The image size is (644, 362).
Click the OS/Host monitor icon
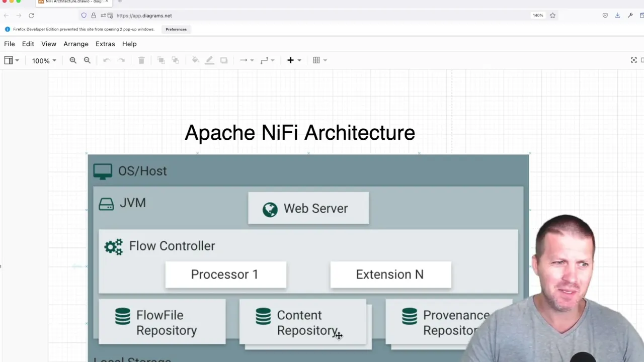coord(103,171)
